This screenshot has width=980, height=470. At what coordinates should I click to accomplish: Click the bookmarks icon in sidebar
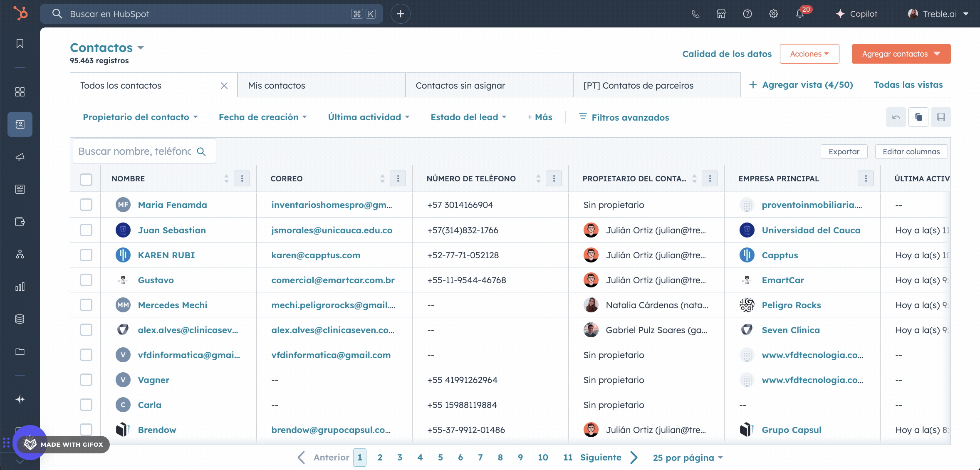(20, 44)
